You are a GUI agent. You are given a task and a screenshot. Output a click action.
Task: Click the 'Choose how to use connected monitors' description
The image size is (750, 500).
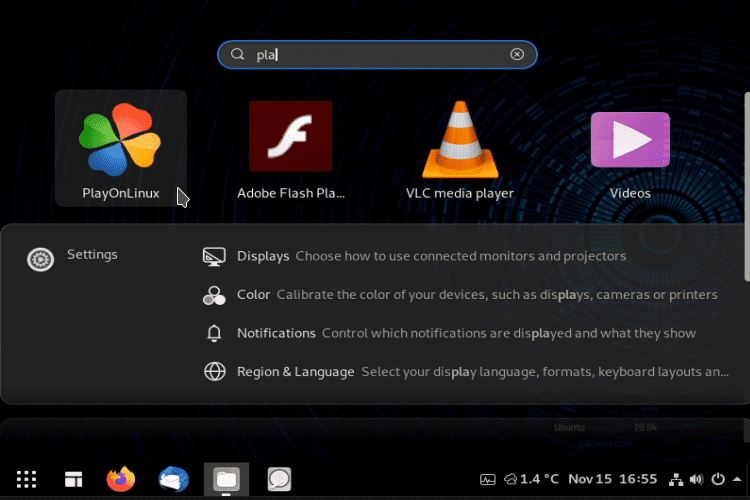[461, 256]
